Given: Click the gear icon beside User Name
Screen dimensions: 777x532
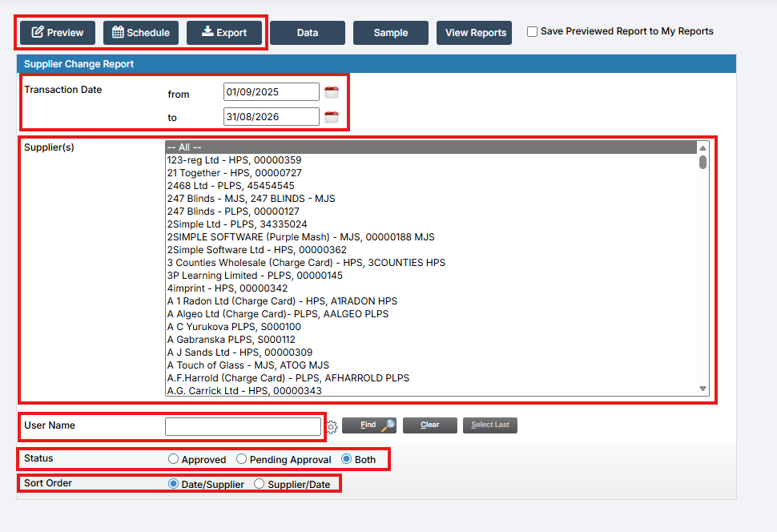Looking at the screenshot, I should (x=332, y=426).
